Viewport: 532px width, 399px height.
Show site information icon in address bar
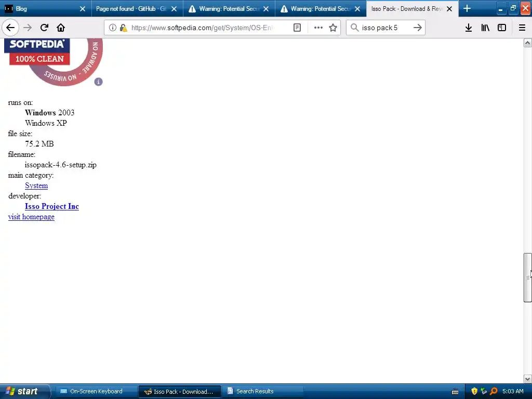pyautogui.click(x=113, y=28)
